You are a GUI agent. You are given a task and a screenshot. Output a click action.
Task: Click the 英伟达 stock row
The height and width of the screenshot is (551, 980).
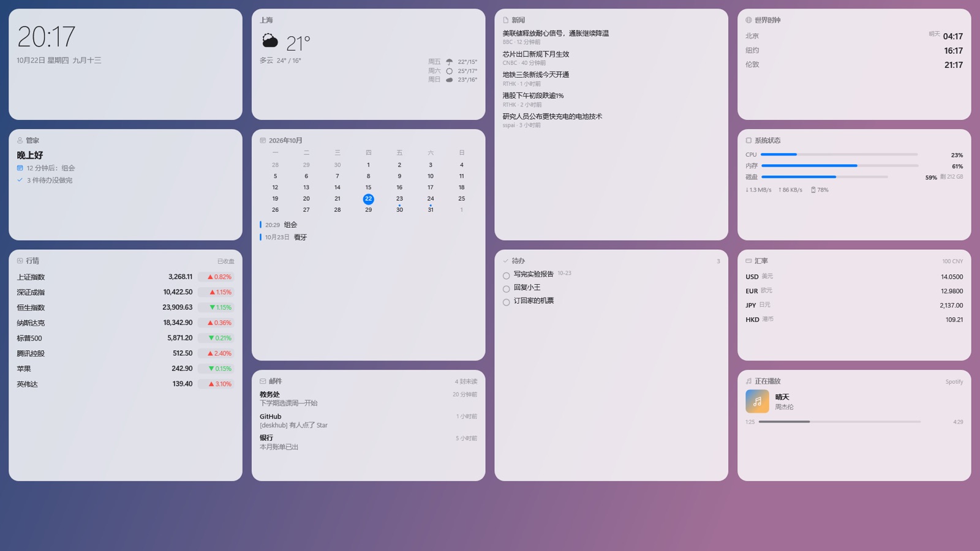126,384
